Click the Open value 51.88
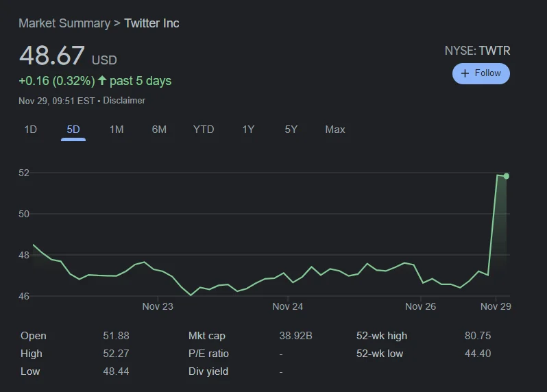 (116, 336)
